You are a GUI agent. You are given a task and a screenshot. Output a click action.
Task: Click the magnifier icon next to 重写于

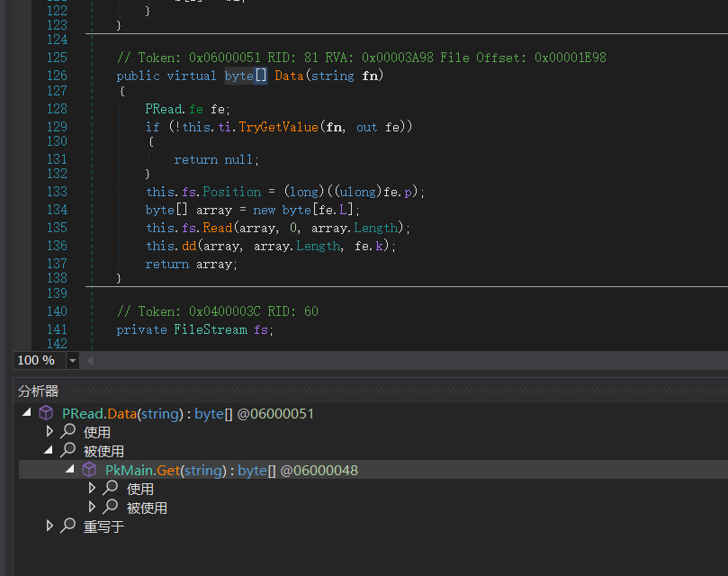(68, 526)
